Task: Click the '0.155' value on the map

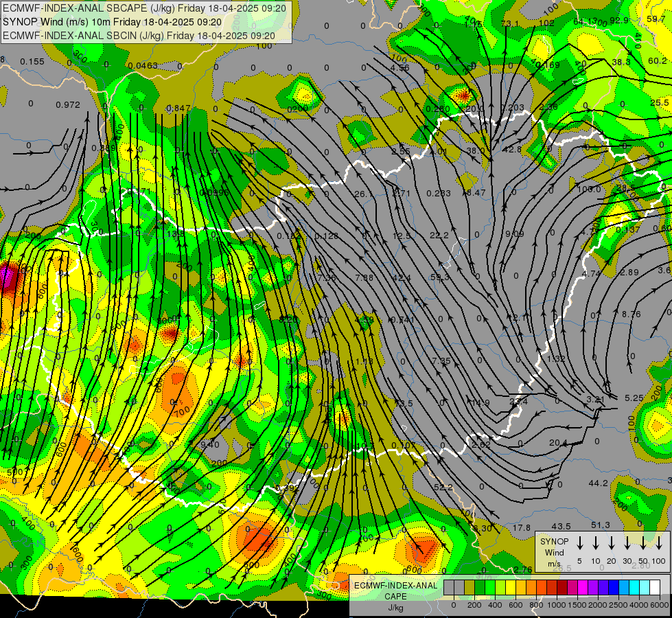Action: [32, 62]
